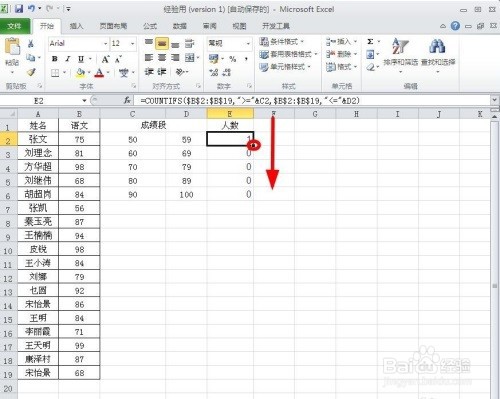Increase font size with the large A

(105, 59)
